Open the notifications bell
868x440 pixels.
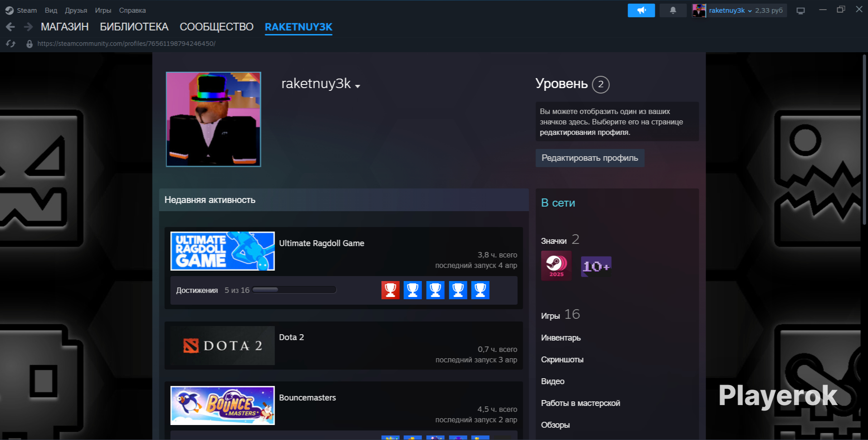(673, 10)
